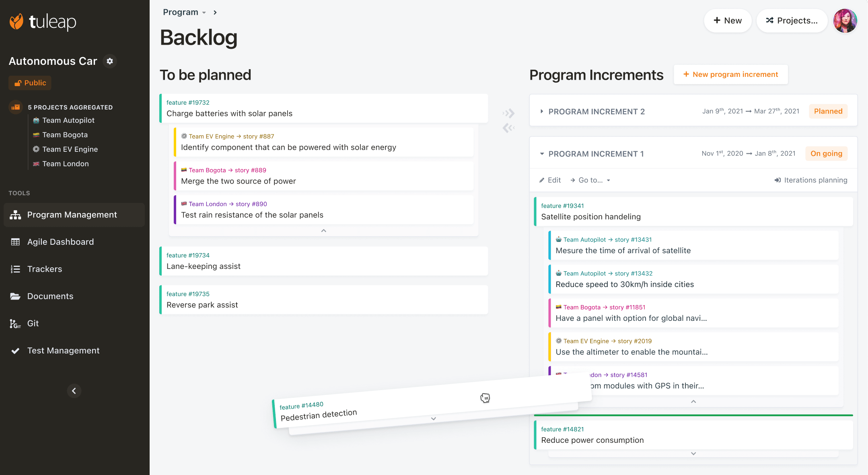Image resolution: width=868 pixels, height=475 pixels.
Task: Collapse Program Increment 1 section
Action: (542, 154)
